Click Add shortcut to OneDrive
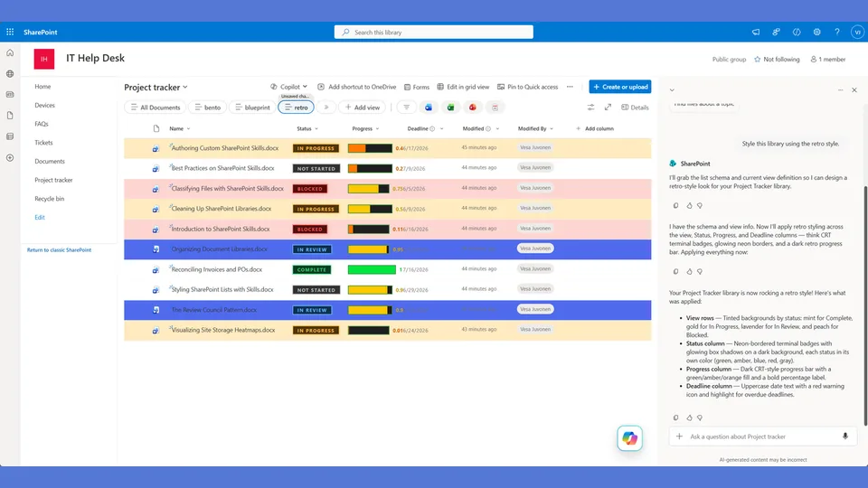 (x=356, y=87)
